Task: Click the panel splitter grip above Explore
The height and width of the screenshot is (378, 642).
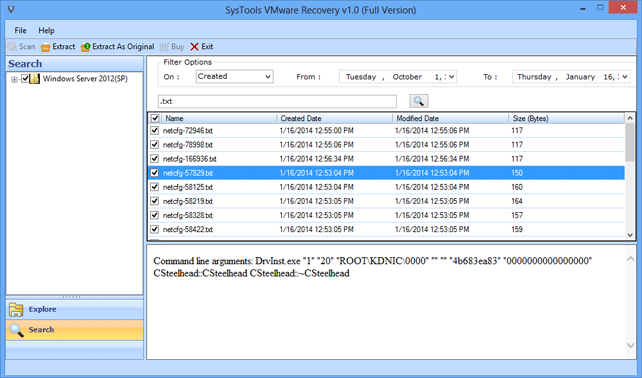Action: [72, 297]
